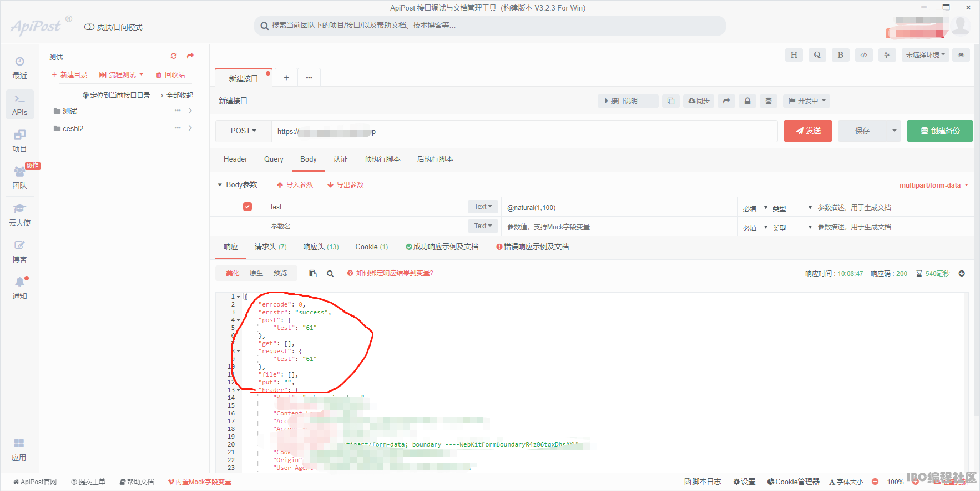Screen dimensions: 980x491
Task: Click the refresh icon beside 测试 project
Action: 174,56
